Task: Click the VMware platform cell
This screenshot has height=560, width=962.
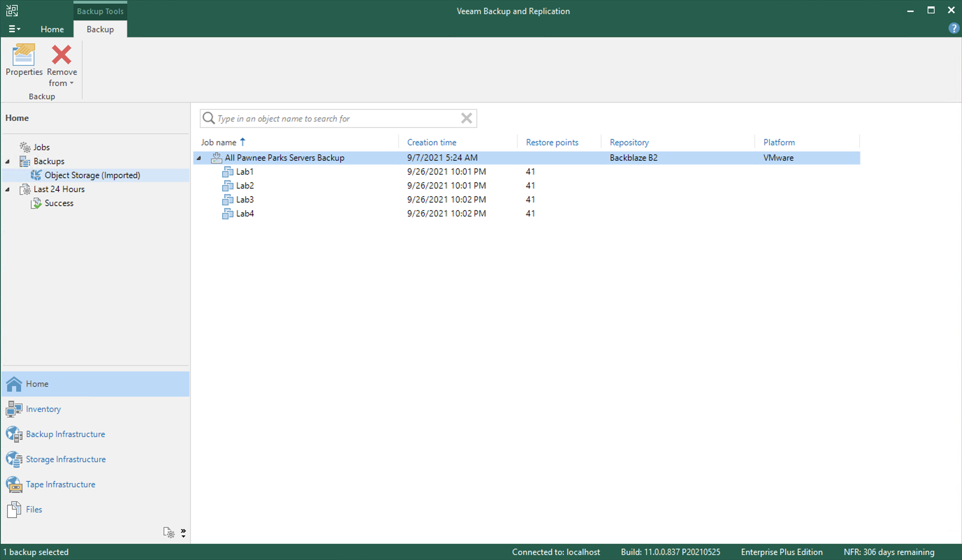Action: (778, 157)
